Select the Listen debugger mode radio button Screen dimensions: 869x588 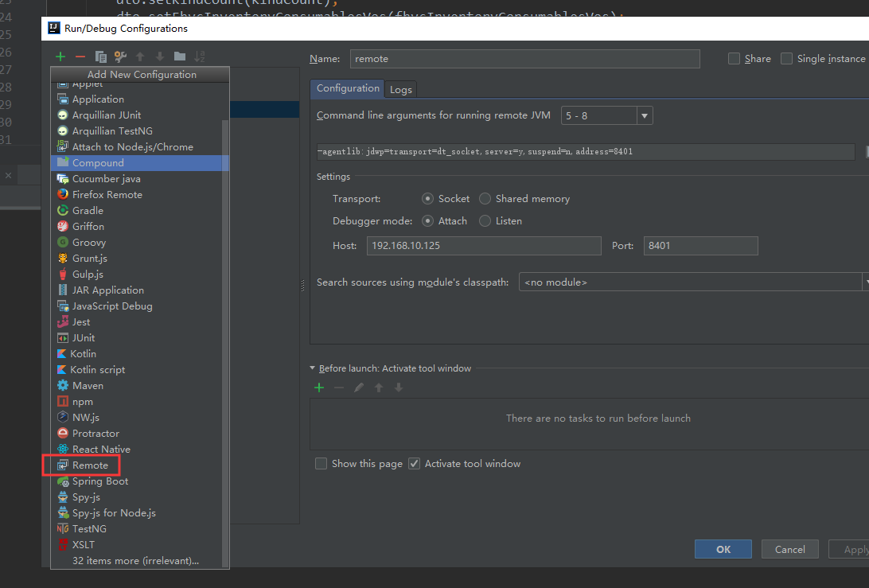485,221
